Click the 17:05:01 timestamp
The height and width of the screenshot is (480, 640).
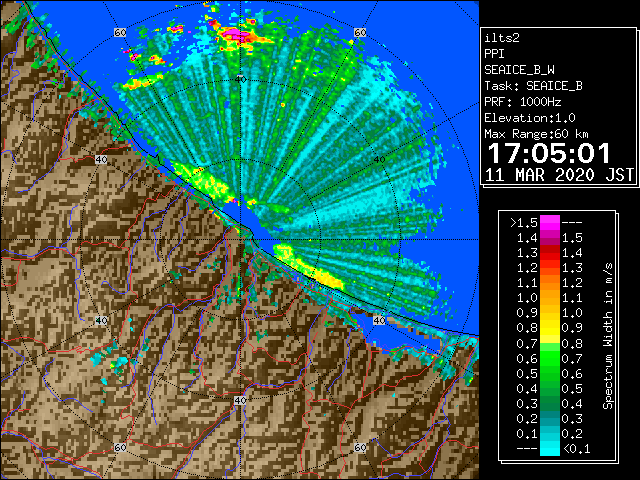[549, 153]
